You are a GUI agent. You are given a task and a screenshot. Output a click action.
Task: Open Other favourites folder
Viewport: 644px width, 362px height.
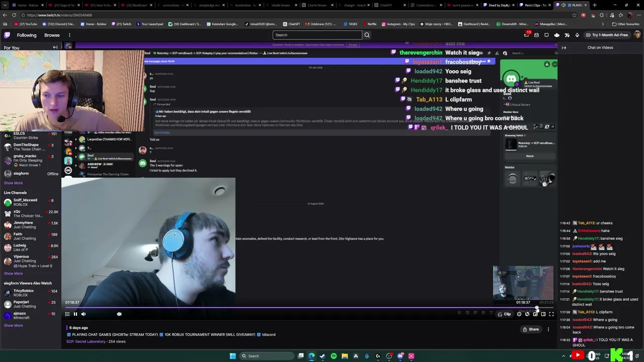[x=625, y=24]
